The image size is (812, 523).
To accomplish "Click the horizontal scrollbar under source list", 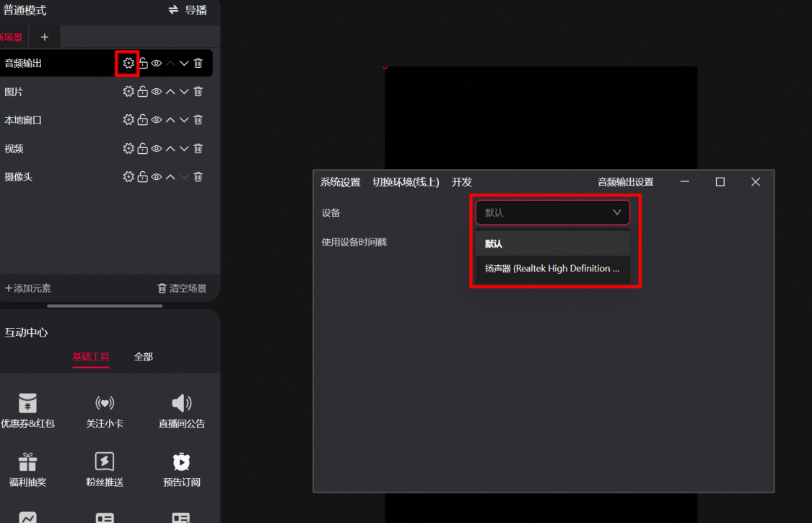I will click(105, 306).
